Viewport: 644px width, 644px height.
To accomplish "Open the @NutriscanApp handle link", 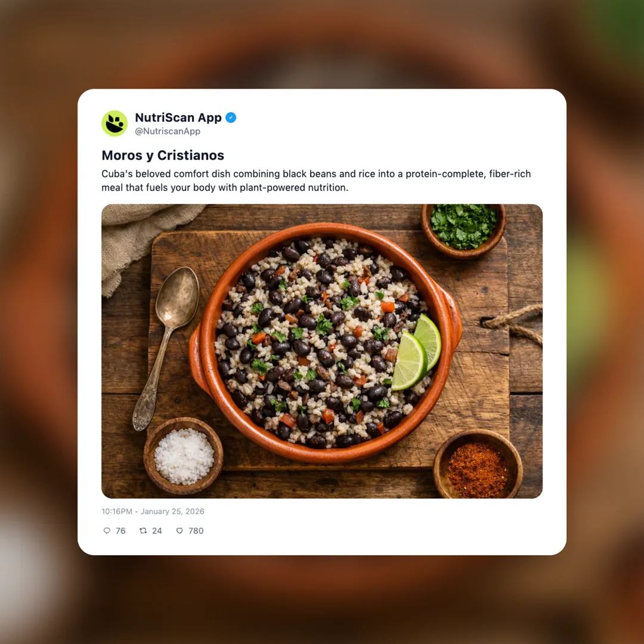I will coord(168,131).
